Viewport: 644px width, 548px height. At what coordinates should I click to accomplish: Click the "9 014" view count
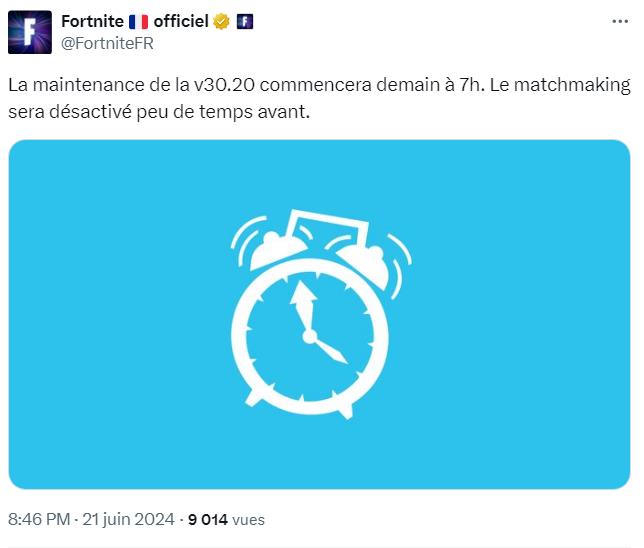point(208,519)
